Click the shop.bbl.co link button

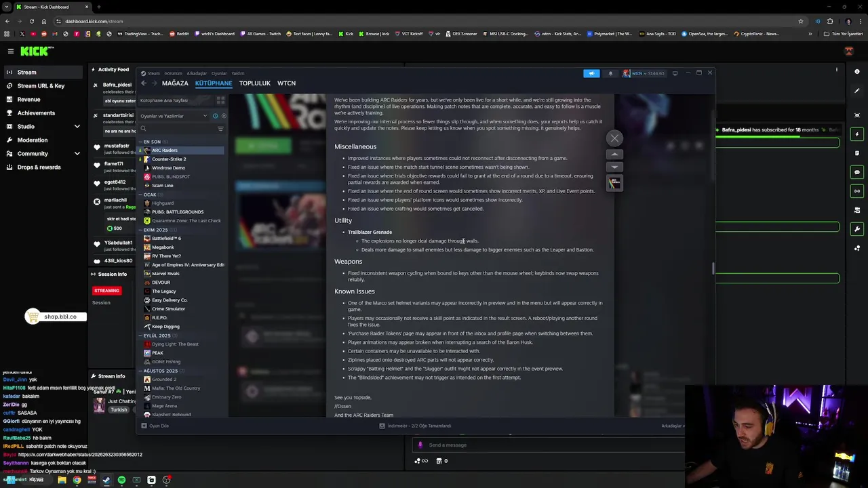point(56,317)
